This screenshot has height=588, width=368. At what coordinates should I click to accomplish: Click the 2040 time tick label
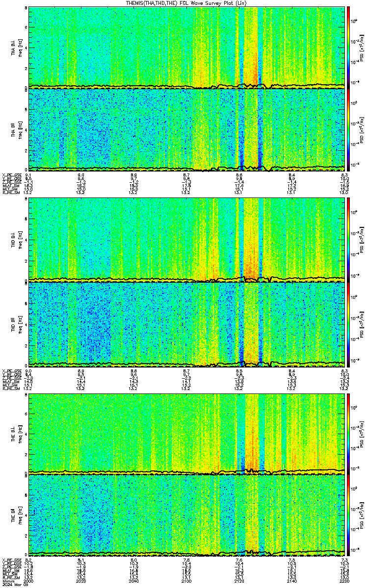click(x=134, y=581)
